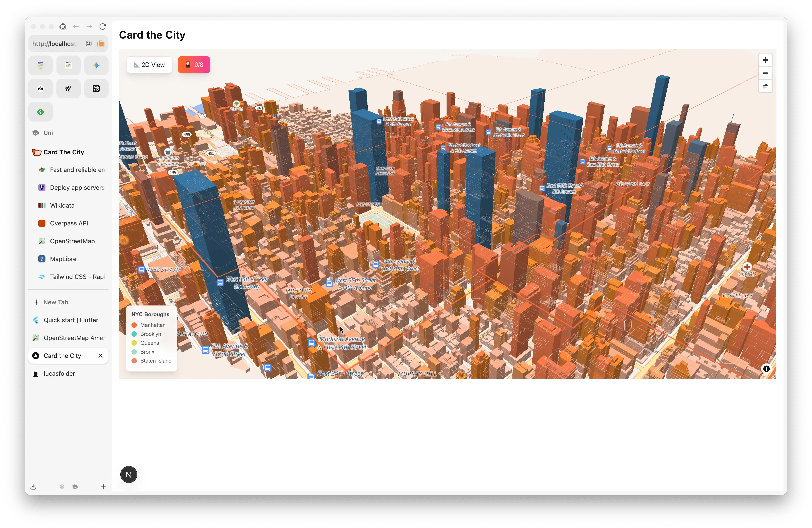Click the localhost URL address field
Image resolution: width=812 pixels, height=528 pixels.
coord(55,44)
